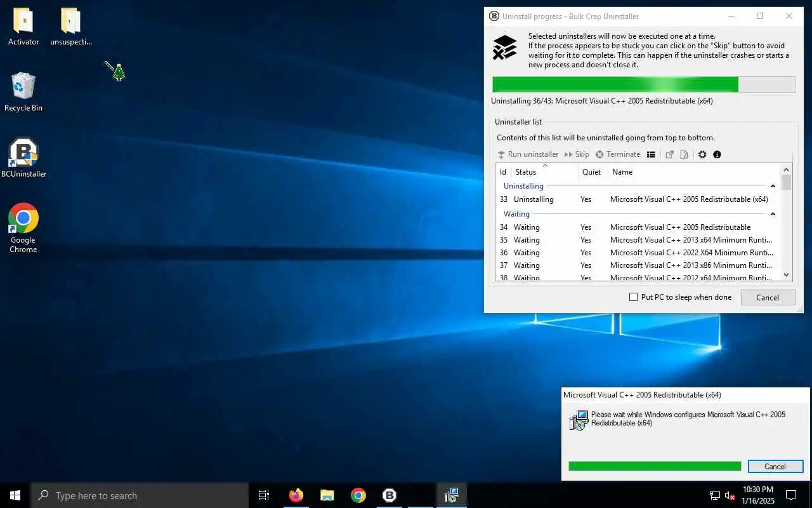Click the info circle toolbar icon
The height and width of the screenshot is (508, 812).
point(717,154)
